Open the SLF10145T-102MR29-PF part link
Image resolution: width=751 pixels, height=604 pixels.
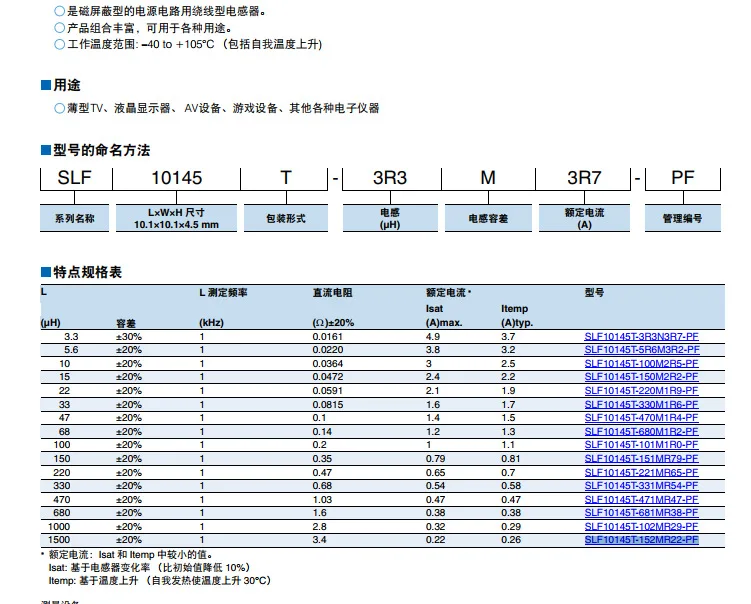pos(641,527)
